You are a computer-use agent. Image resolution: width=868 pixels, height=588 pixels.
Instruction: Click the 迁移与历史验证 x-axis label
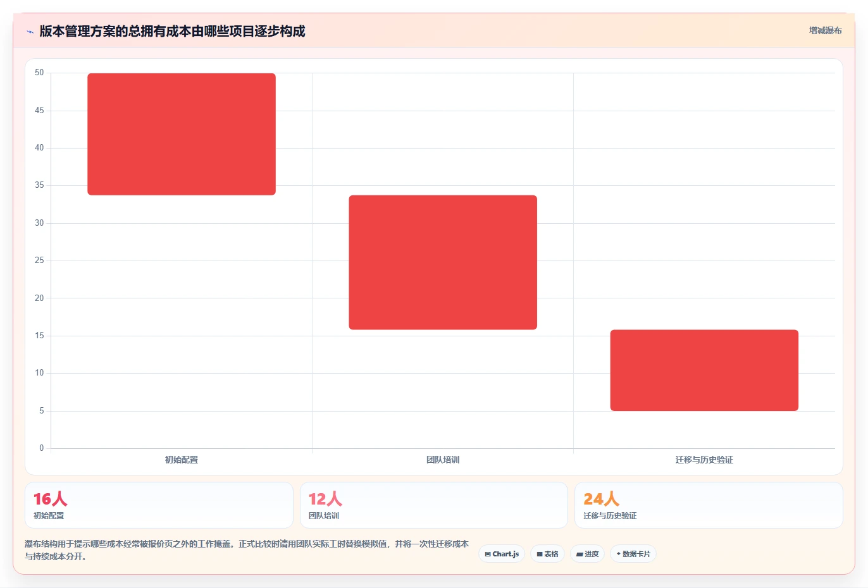point(704,460)
